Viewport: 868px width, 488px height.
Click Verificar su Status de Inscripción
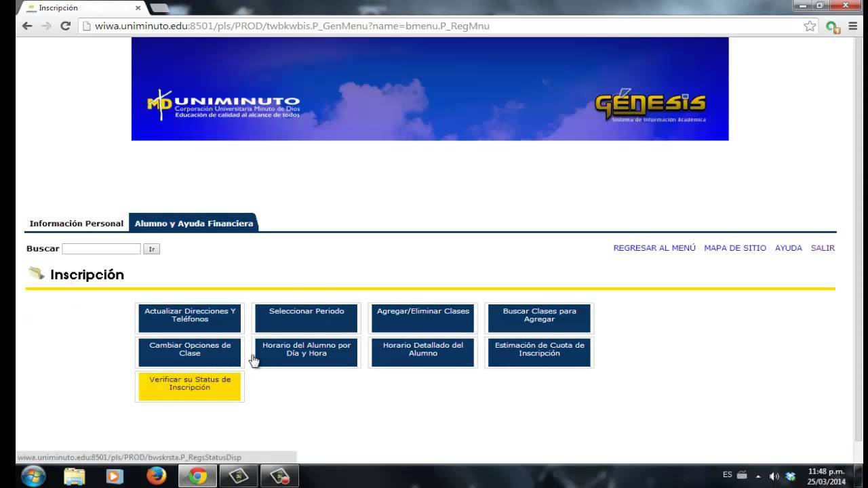click(x=190, y=386)
